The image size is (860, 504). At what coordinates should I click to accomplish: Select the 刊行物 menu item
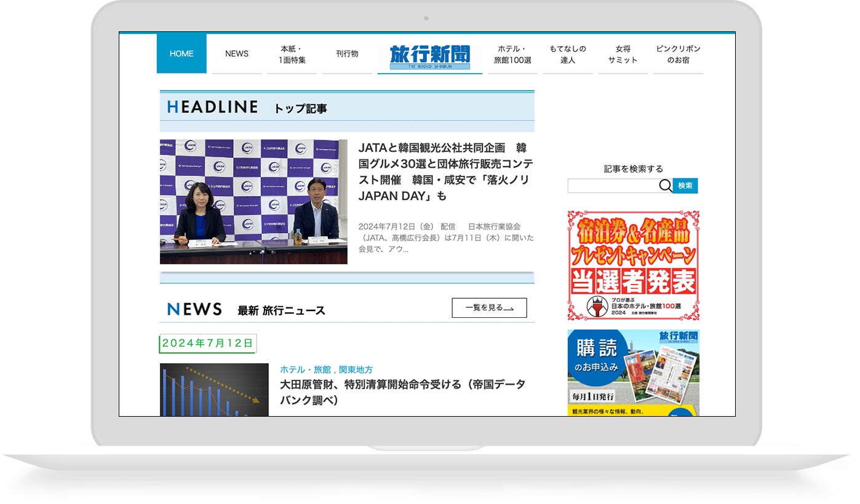pos(347,53)
